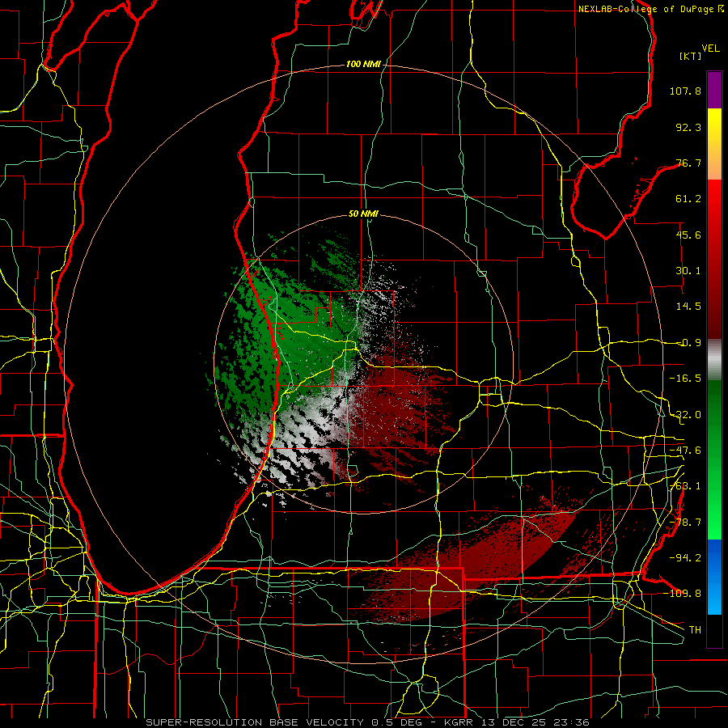The width and height of the screenshot is (728, 728).
Task: Click the -47.6 velocity scale value
Action: (685, 451)
